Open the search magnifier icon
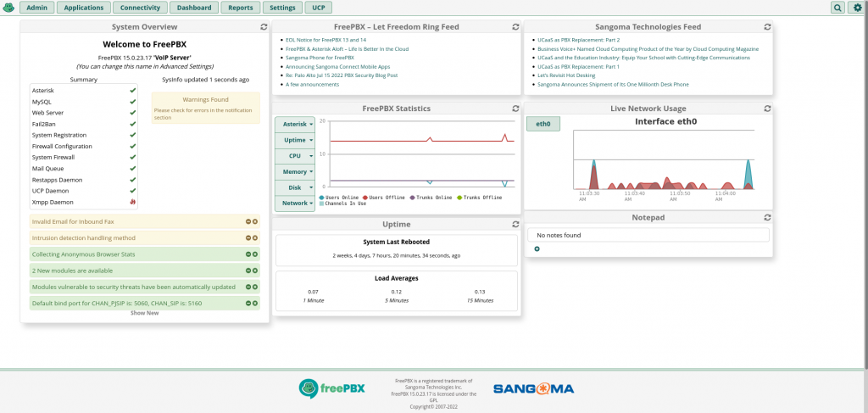 point(837,8)
